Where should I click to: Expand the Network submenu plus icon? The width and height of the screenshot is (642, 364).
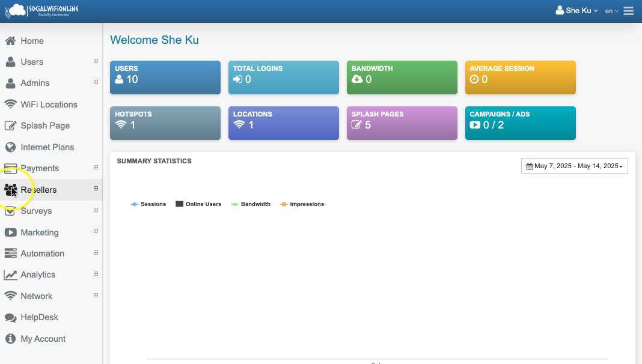point(96,295)
